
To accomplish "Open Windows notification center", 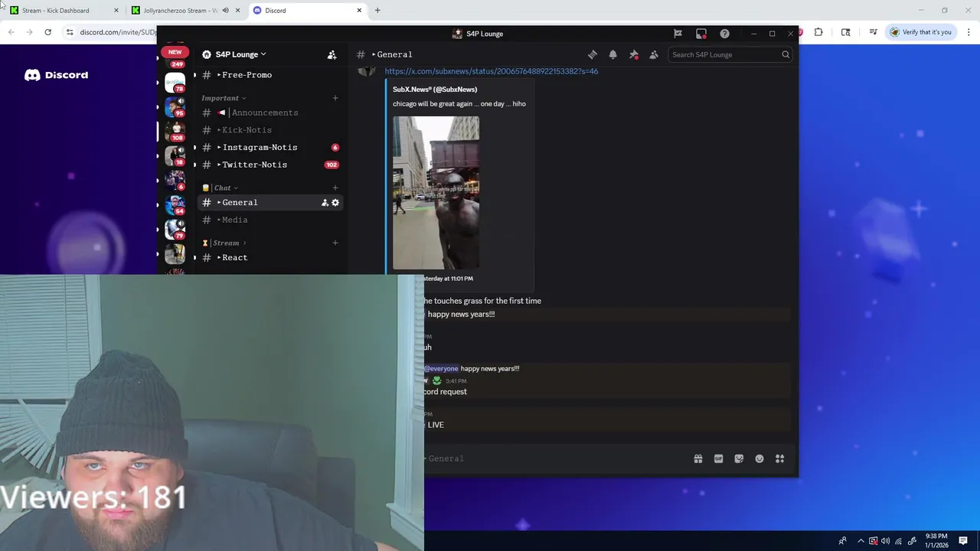I will 963,541.
